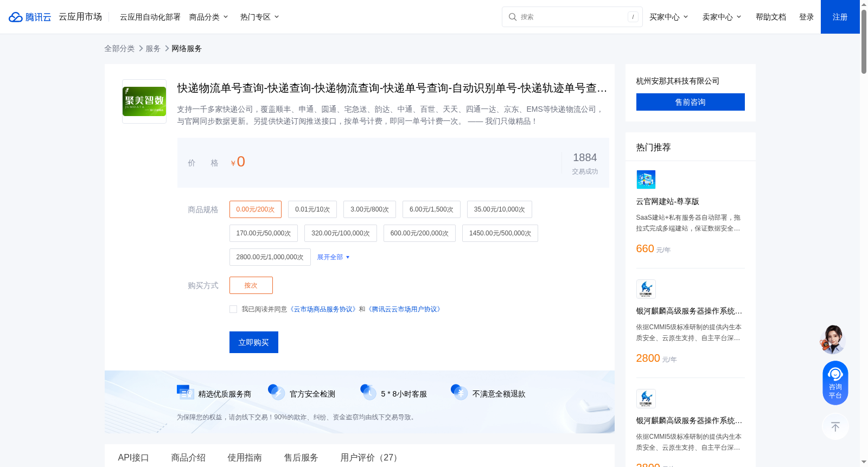This screenshot has height=467, width=868.
Task: Open 云市场商品服务协议 link
Action: 323,309
